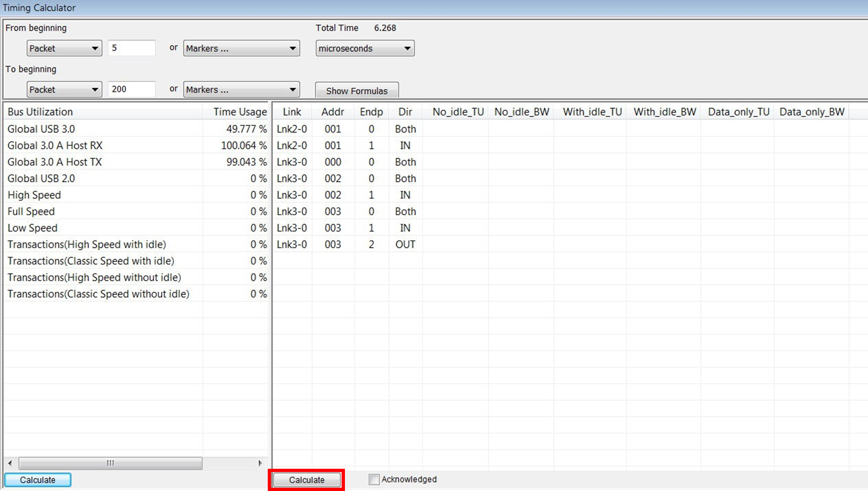Click the To beginning packet number field
Viewport: 868px width, 491px height.
[132, 89]
